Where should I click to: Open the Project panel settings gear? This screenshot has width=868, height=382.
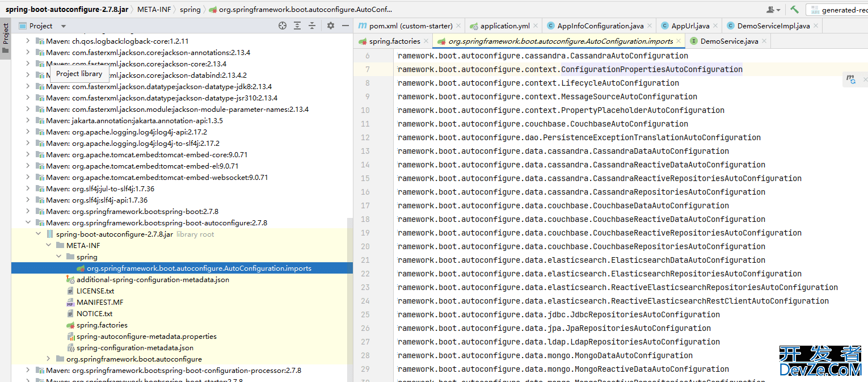(x=331, y=26)
